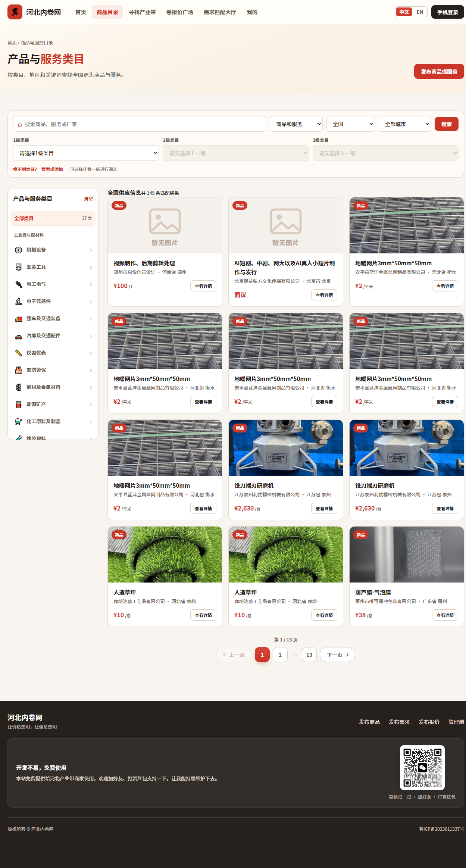Select 中文 language toggle

click(x=404, y=12)
